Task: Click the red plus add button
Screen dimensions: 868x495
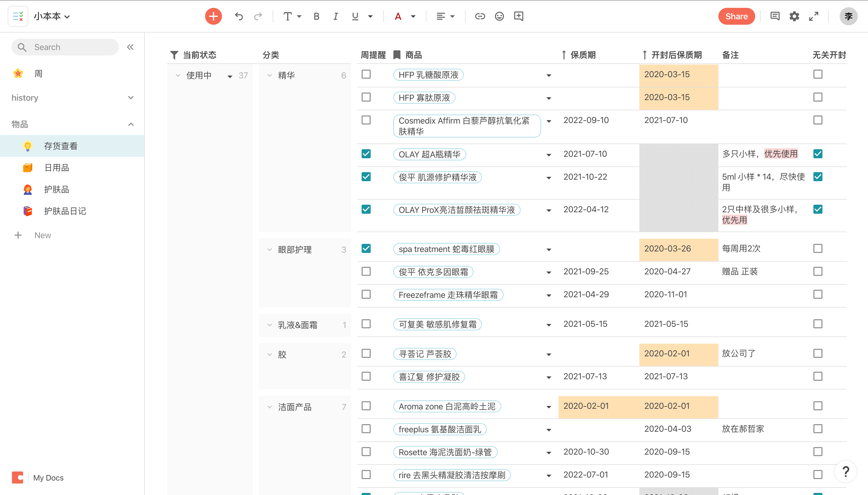Action: 213,16
